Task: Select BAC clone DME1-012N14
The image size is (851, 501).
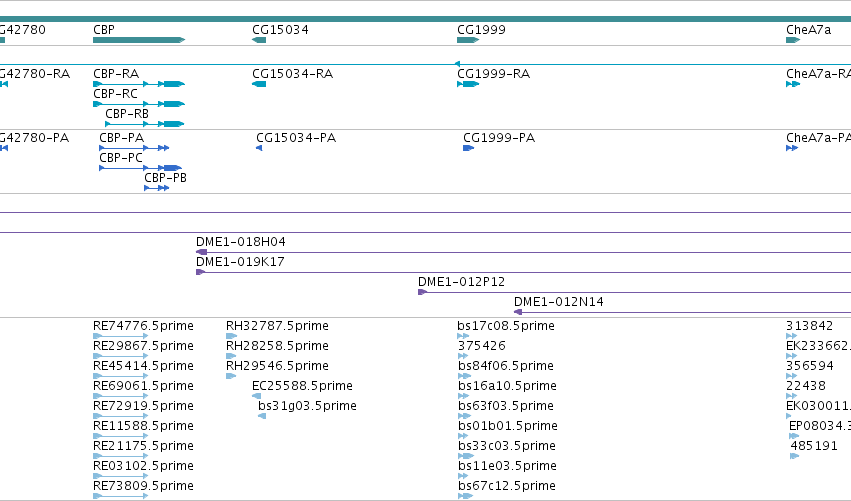Action: (682, 312)
